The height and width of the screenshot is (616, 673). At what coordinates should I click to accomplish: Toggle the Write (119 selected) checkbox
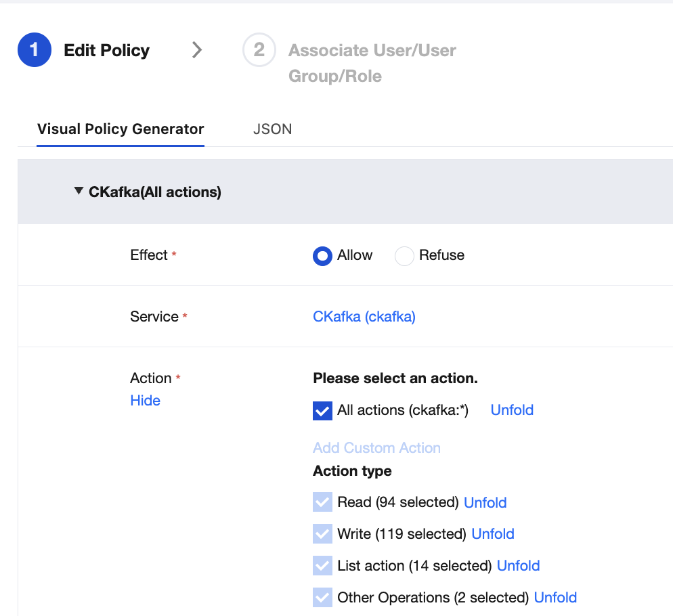[x=322, y=534]
